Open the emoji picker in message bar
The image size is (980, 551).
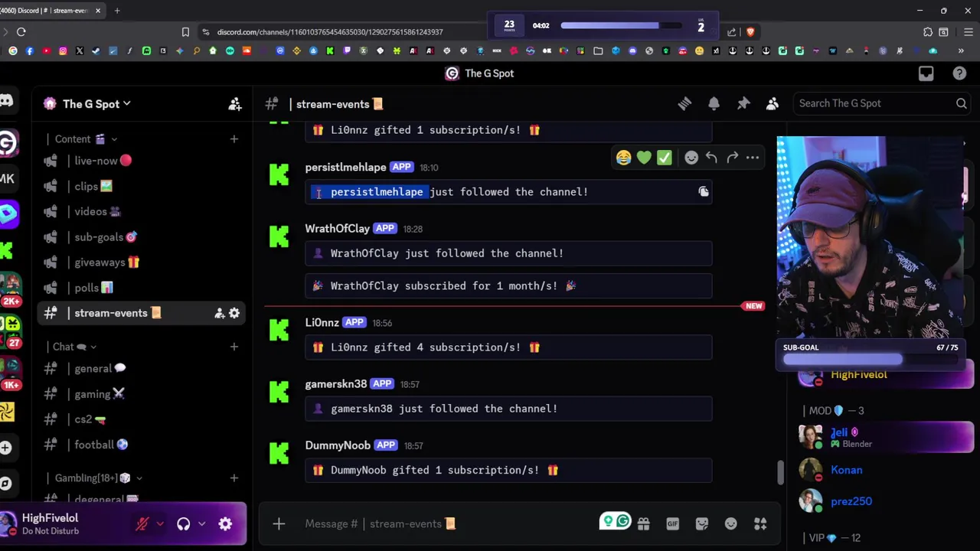tap(731, 524)
